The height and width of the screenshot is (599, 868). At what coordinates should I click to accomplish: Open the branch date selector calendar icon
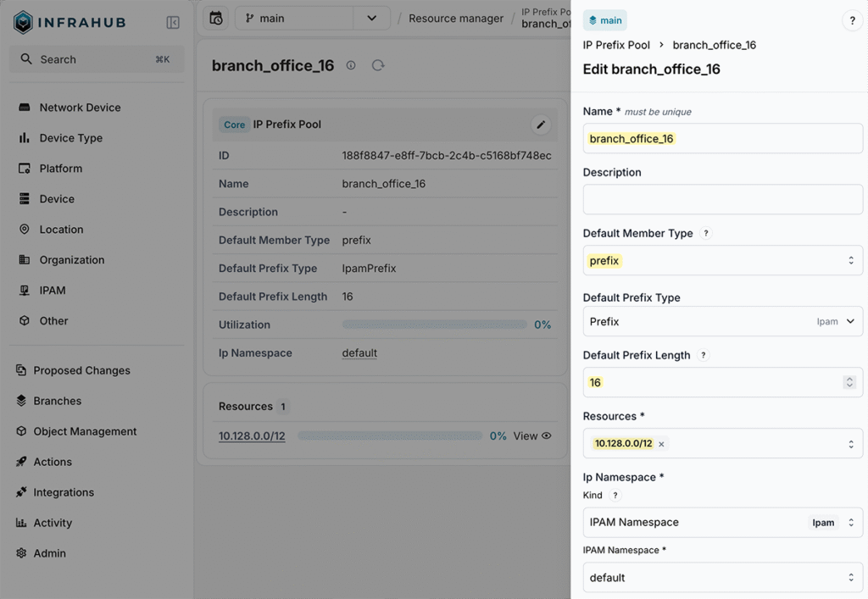pyautogui.click(x=215, y=17)
